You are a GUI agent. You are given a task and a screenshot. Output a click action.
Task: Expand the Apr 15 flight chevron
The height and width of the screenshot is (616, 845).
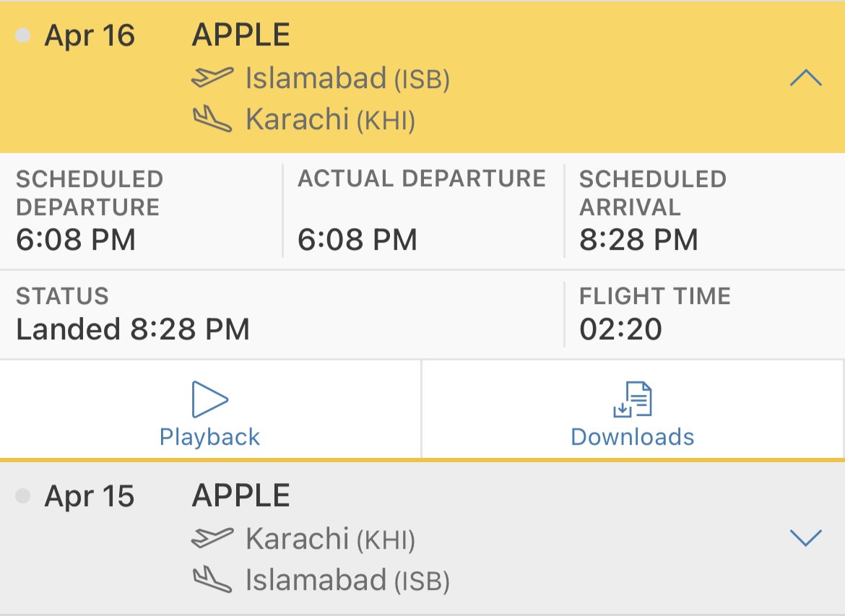click(806, 537)
